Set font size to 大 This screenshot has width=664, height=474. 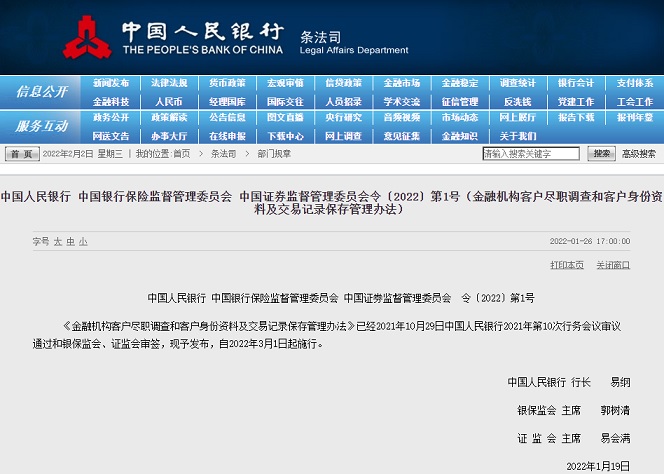(58, 241)
